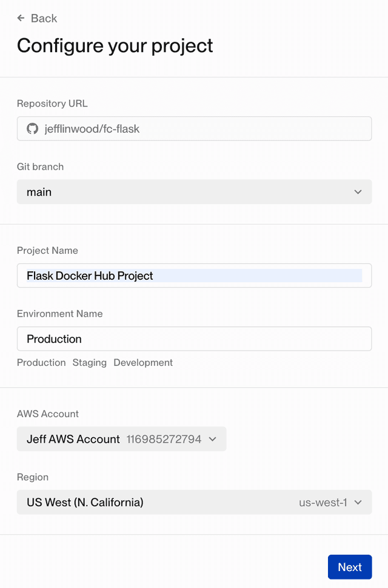Click the Configure your project heading

pos(115,45)
